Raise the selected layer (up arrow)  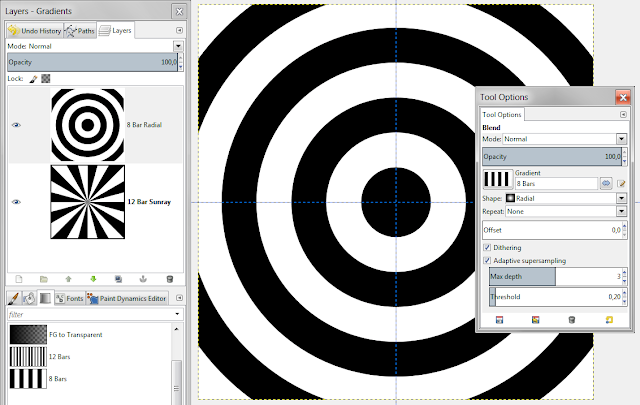tap(69, 279)
